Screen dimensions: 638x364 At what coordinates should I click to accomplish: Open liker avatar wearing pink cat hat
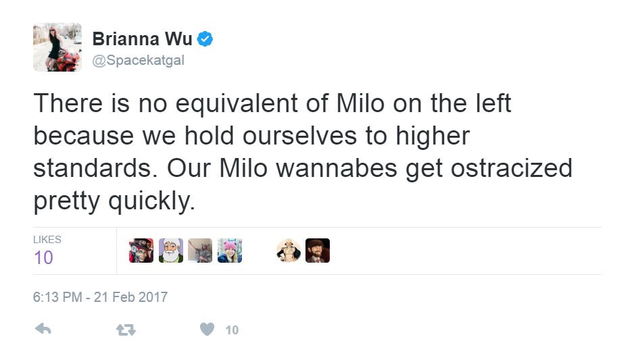pos(230,251)
